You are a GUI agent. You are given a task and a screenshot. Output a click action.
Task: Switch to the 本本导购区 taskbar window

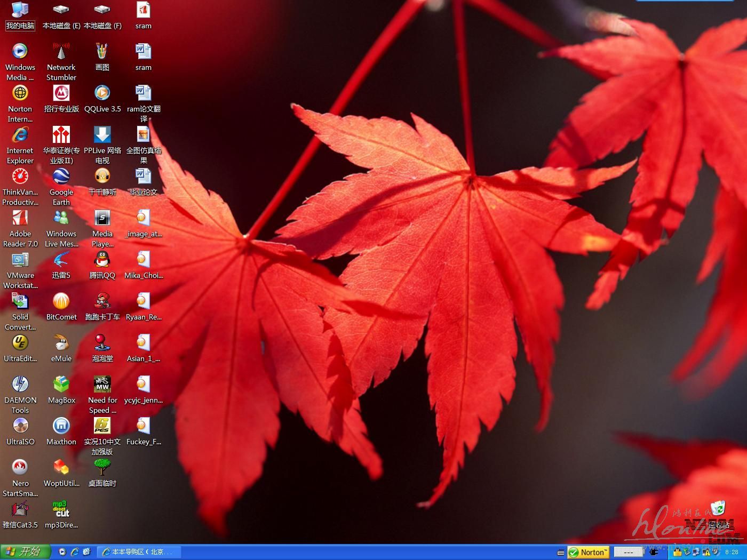point(140,552)
